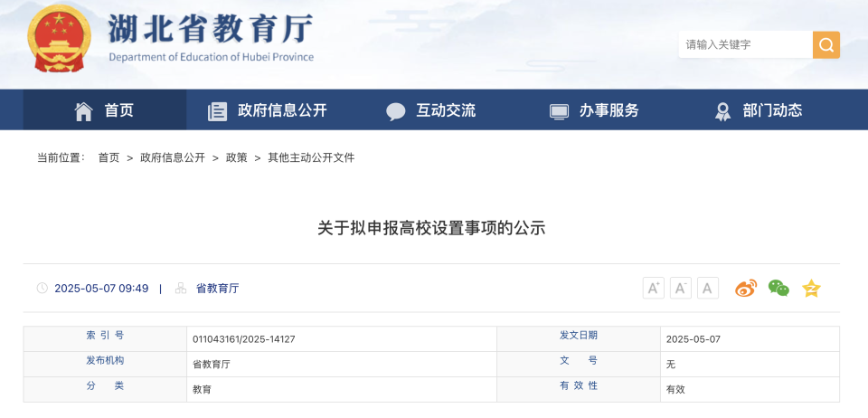Decrease font size with A- button
Screen dimensions: 868x418
click(x=680, y=288)
